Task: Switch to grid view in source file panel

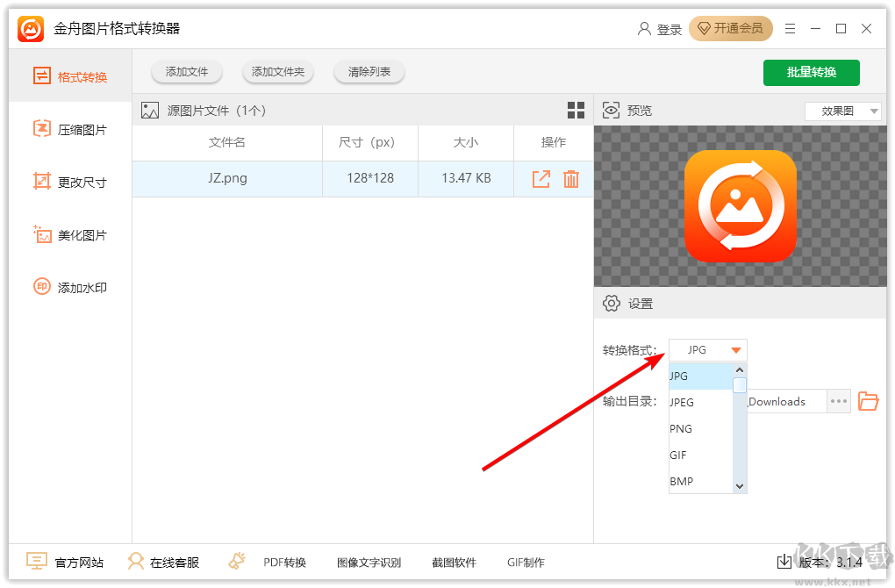Action: tap(576, 110)
